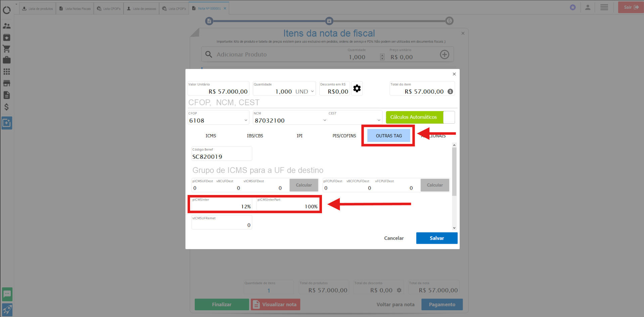Click the gear icon beside Desconto field
644x317 pixels.
(357, 88)
